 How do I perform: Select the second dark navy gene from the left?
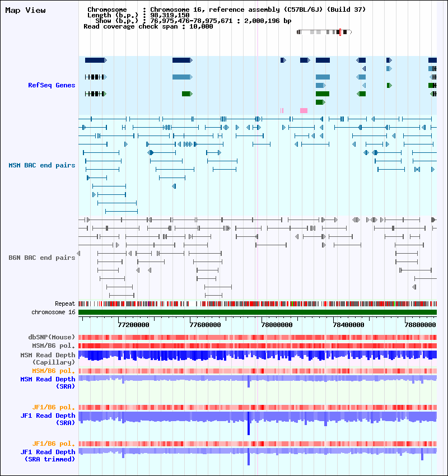coord(183,60)
